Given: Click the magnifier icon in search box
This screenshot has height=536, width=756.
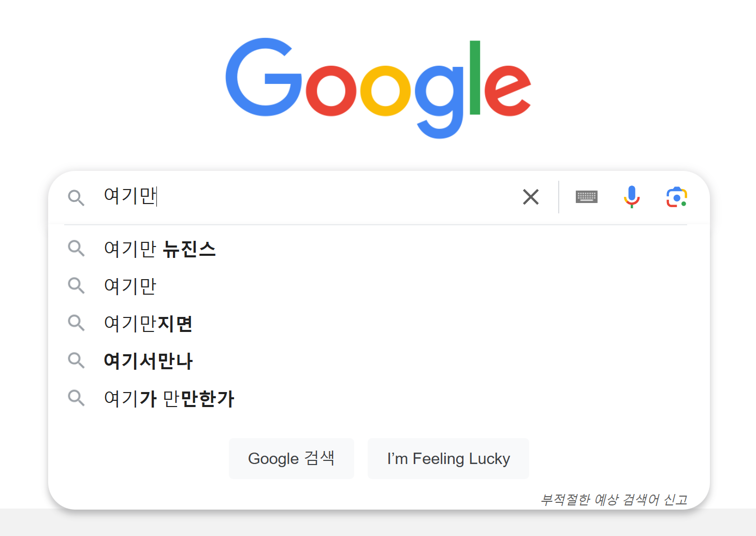Looking at the screenshot, I should (x=76, y=198).
